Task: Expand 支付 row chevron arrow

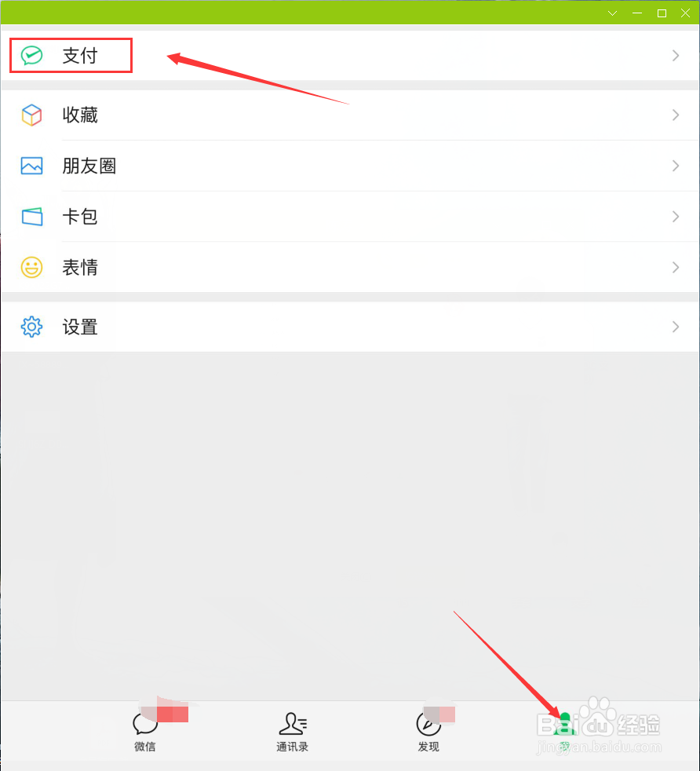Action: click(x=676, y=56)
